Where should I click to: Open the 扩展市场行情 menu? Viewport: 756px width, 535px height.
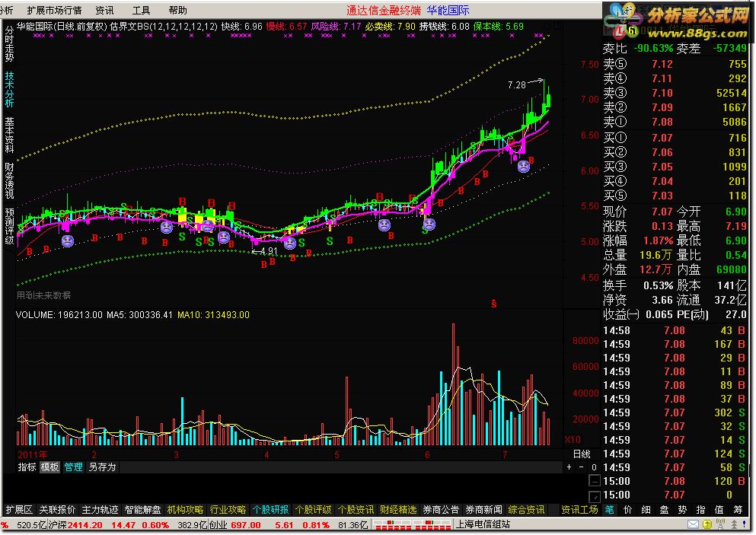[55, 10]
